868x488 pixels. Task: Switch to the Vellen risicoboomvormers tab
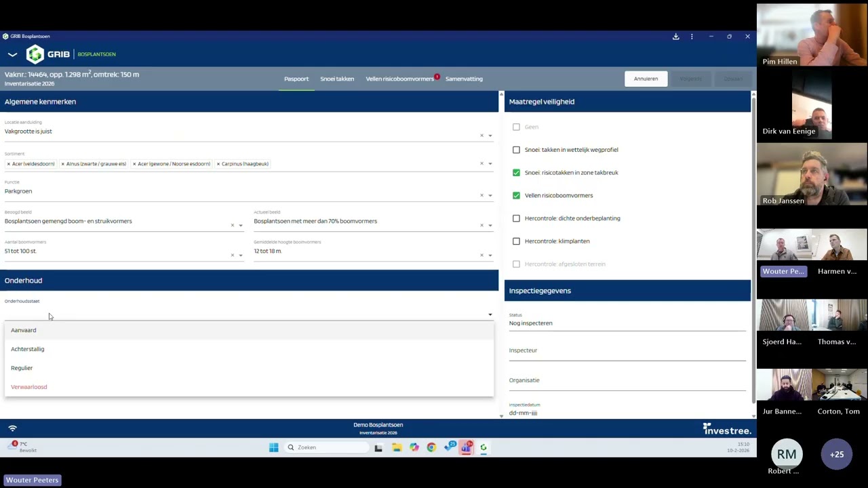point(400,79)
